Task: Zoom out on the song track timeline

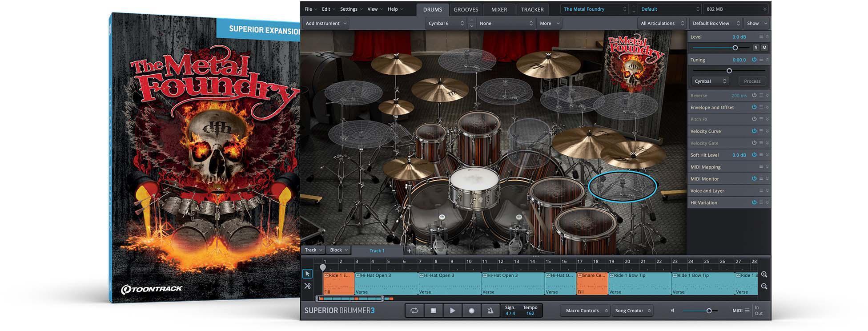Action: tap(764, 287)
